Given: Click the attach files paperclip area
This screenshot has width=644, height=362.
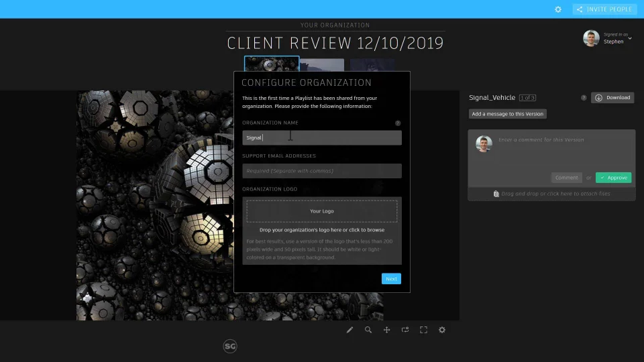Looking at the screenshot, I should (551, 194).
